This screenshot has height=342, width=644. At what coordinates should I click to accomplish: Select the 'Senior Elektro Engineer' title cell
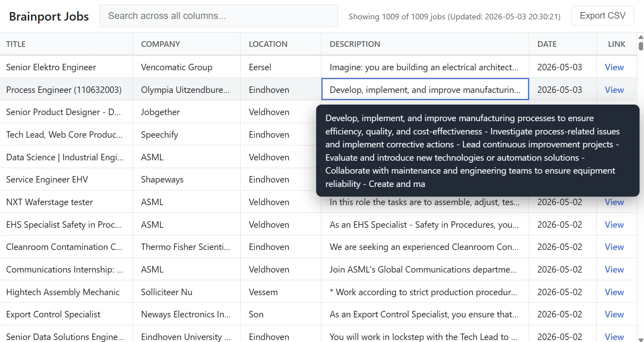tap(66, 67)
